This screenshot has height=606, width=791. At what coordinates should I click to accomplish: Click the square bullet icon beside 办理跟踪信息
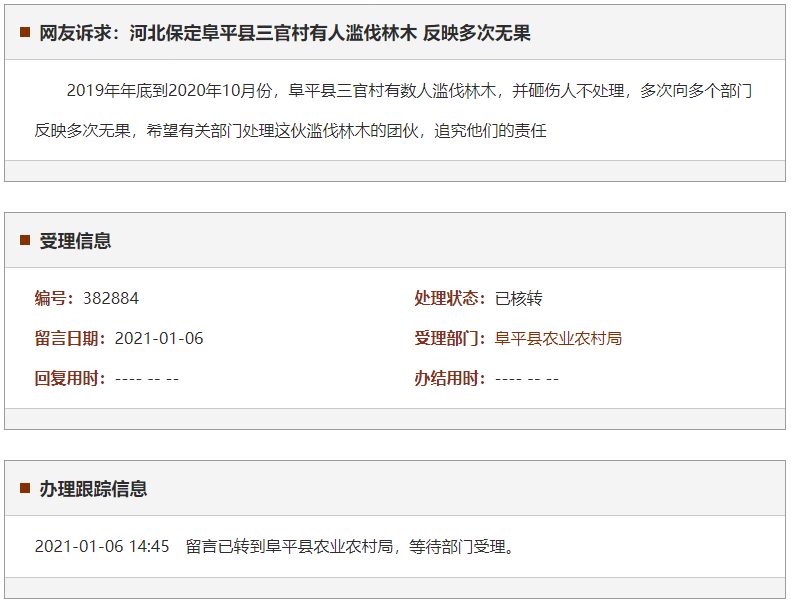click(25, 489)
